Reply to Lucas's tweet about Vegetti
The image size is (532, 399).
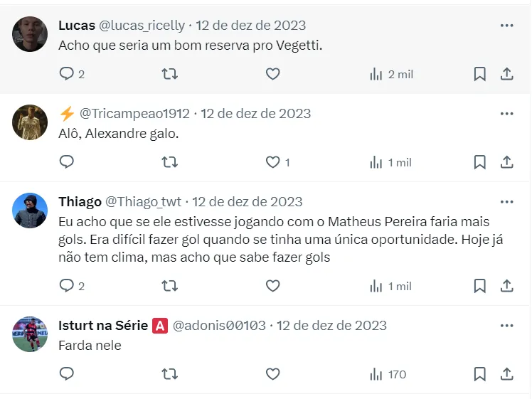coord(67,74)
